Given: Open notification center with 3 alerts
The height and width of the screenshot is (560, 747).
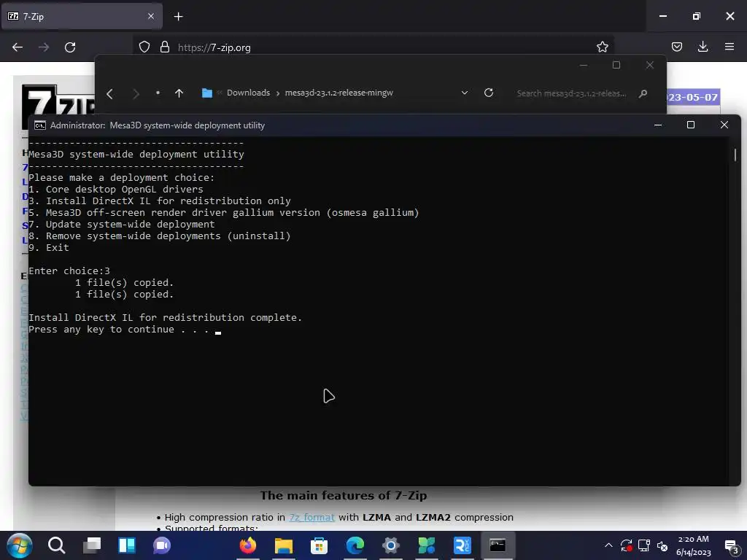Looking at the screenshot, I should pyautogui.click(x=731, y=546).
